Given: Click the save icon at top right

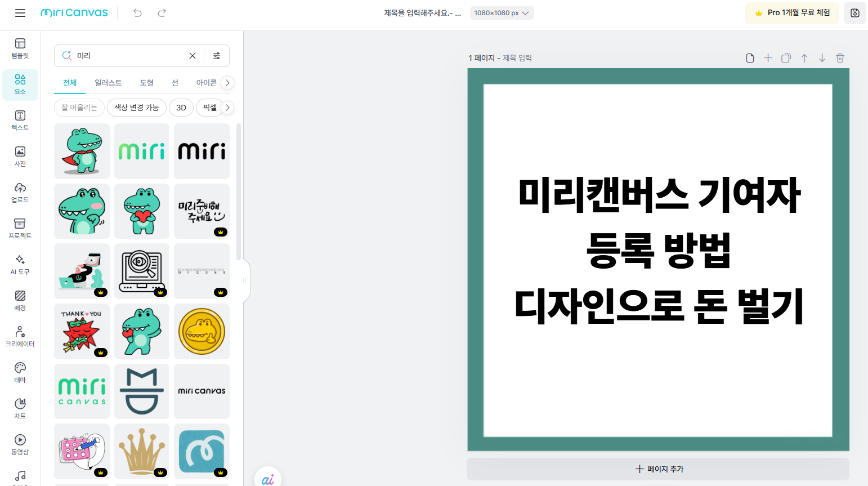Looking at the screenshot, I should click(x=855, y=13).
